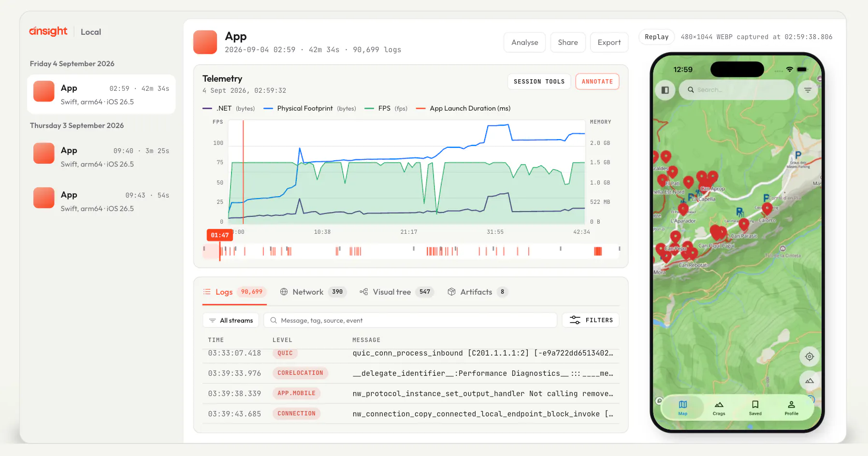Tap the terrain mountain icon on map
The height and width of the screenshot is (456, 868).
pos(809,381)
